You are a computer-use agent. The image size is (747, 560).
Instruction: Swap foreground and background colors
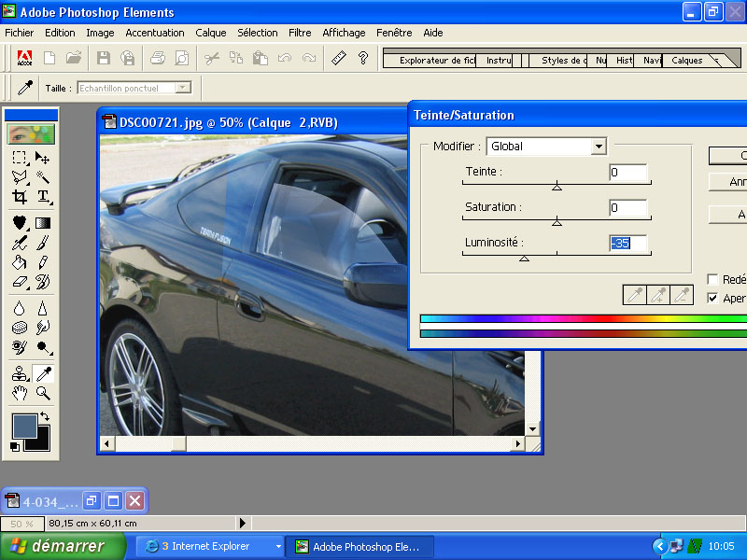click(45, 416)
